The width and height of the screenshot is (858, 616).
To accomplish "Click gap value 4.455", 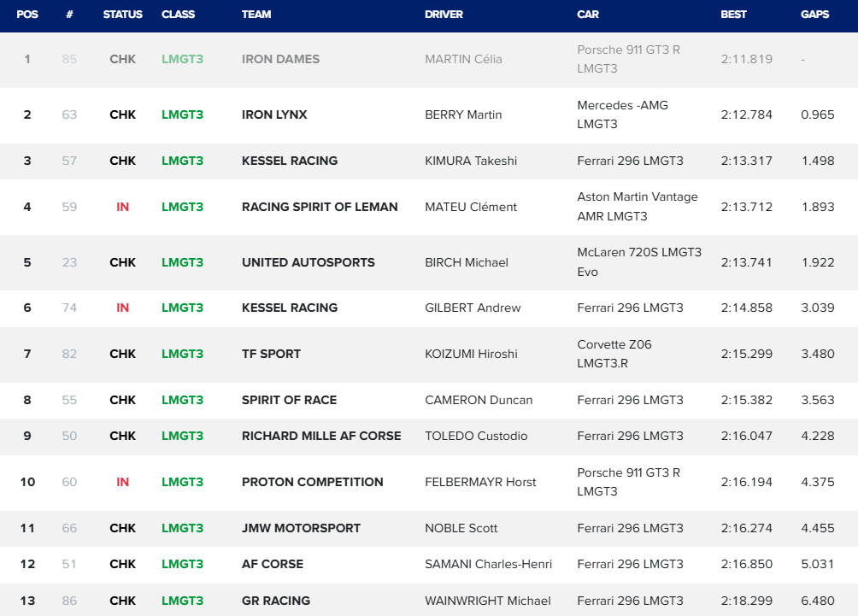I will coord(818,528).
